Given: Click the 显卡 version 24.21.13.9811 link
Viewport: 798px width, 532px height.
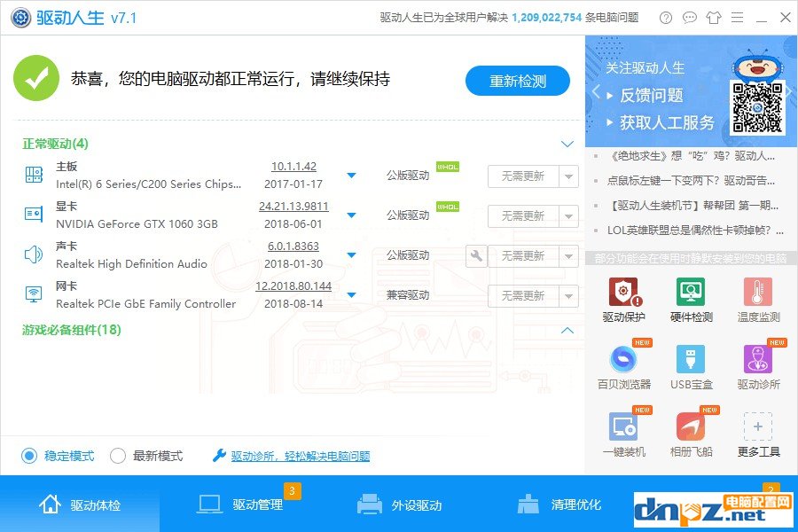Looking at the screenshot, I should tap(293, 207).
